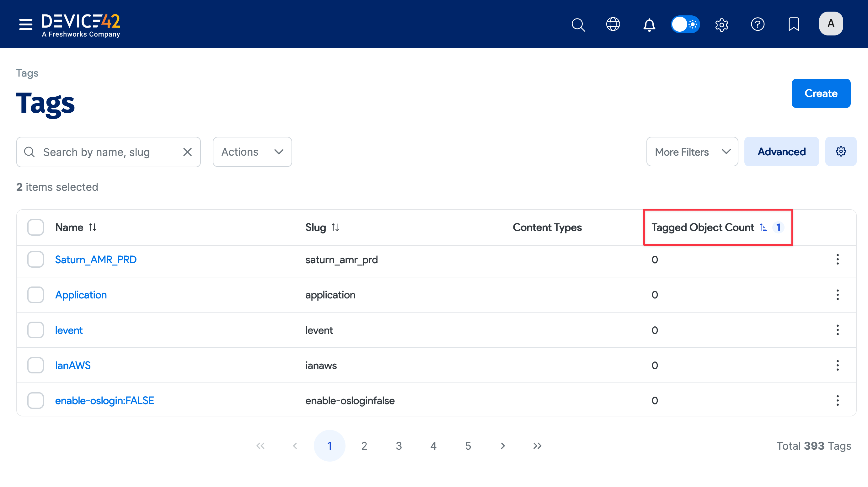Open the user avatar menu
The image size is (868, 487).
[831, 24]
